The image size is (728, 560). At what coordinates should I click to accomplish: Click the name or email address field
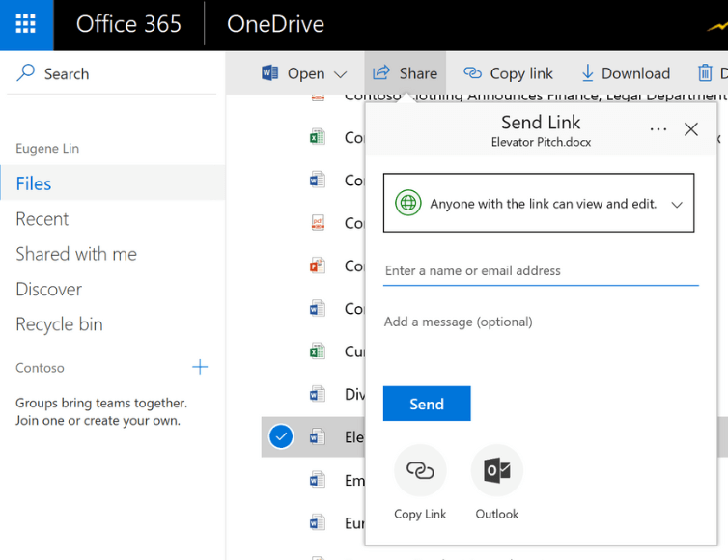click(540, 271)
